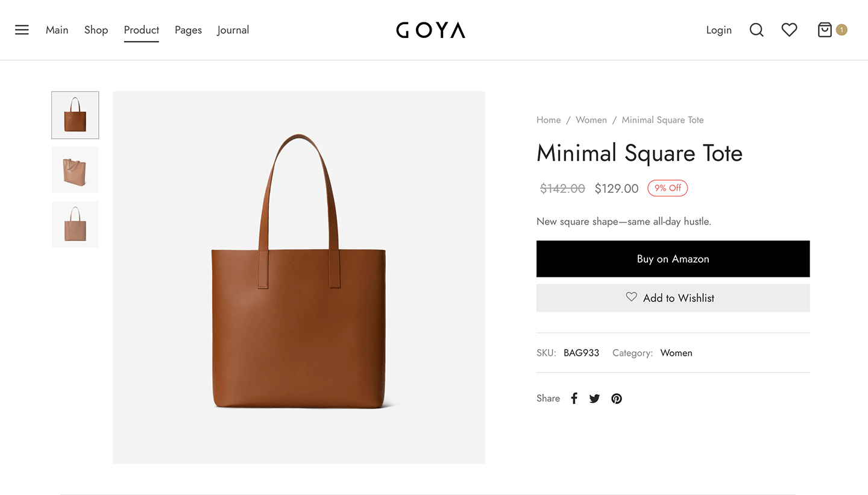Open the wishlist heart icon in header

click(x=789, y=30)
